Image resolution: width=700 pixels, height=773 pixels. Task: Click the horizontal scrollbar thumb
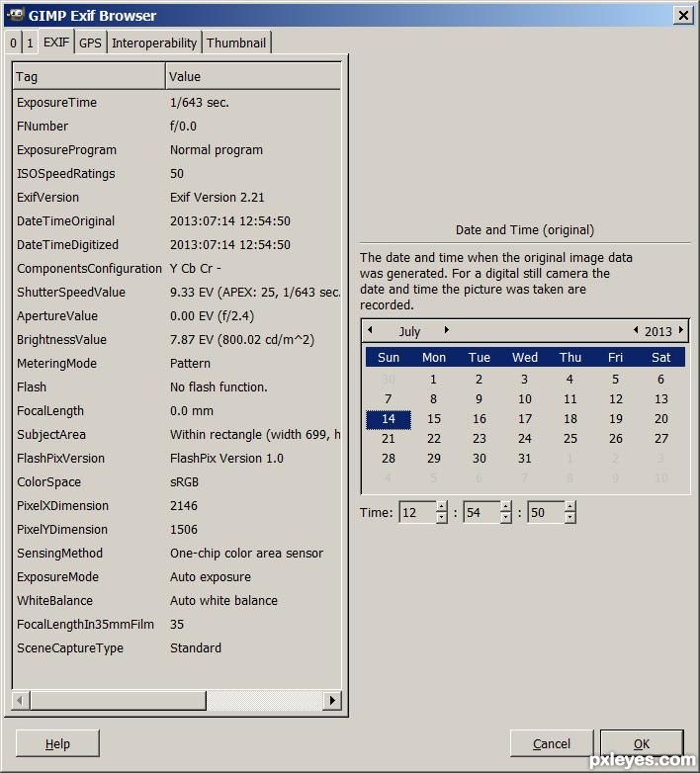point(118,701)
